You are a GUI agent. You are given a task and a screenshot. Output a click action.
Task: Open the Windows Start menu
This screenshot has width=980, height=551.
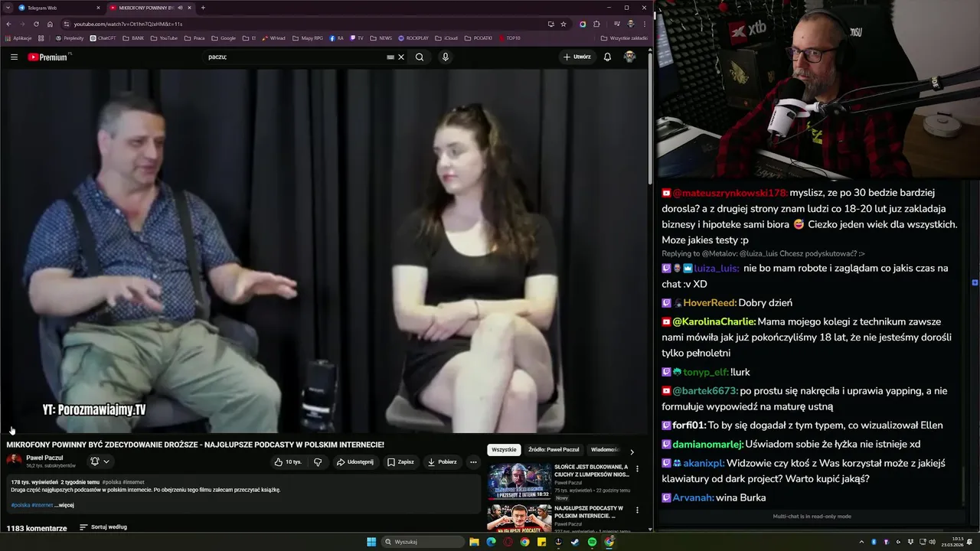[x=371, y=542]
